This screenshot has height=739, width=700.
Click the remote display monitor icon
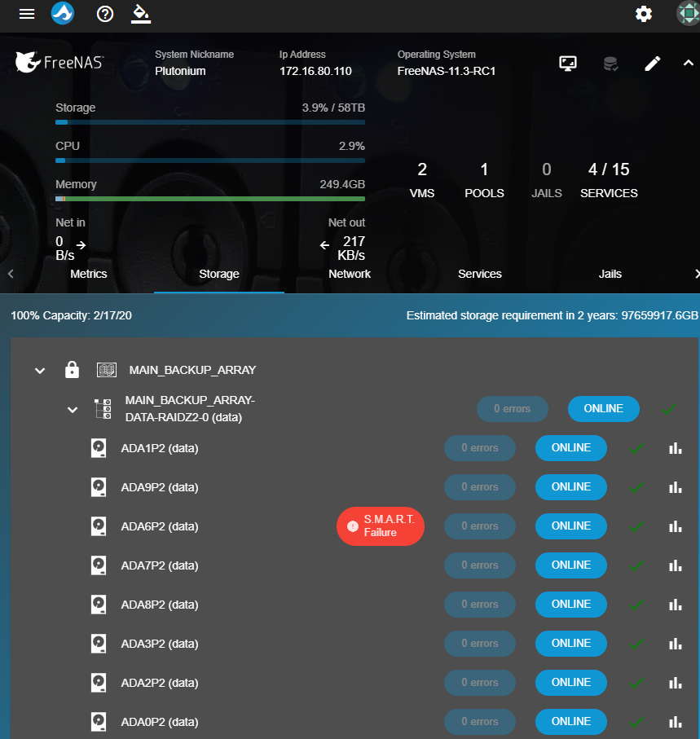click(568, 64)
